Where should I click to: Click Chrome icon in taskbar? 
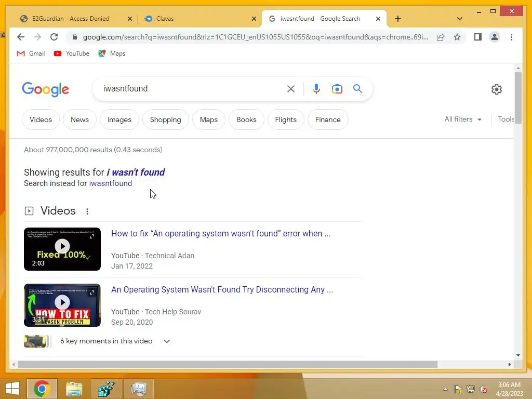(x=42, y=389)
